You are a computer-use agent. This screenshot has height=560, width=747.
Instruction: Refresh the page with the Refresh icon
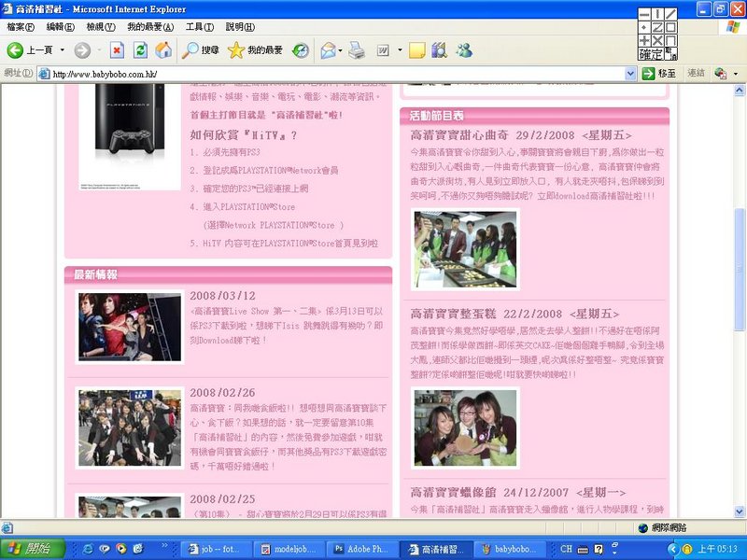coord(140,49)
